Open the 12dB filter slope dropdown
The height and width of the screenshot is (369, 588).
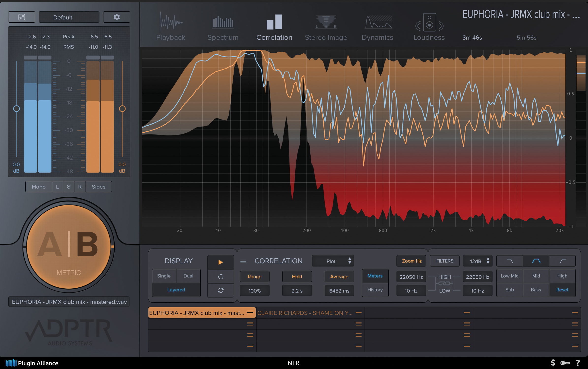(477, 261)
